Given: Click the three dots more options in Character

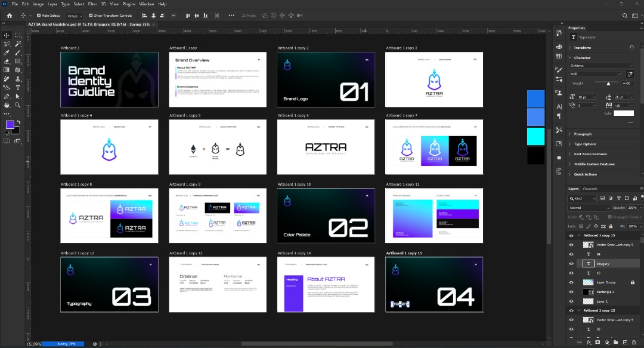Looking at the screenshot, I should coord(629,122).
